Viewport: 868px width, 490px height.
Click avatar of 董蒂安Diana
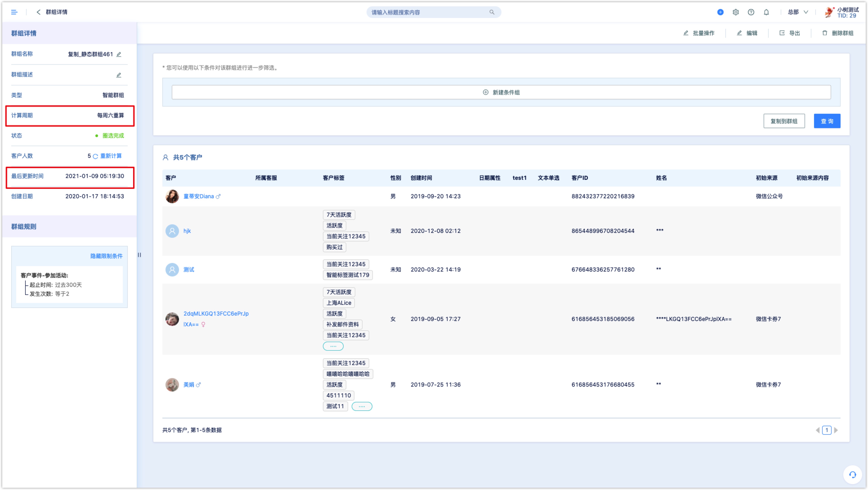(172, 196)
